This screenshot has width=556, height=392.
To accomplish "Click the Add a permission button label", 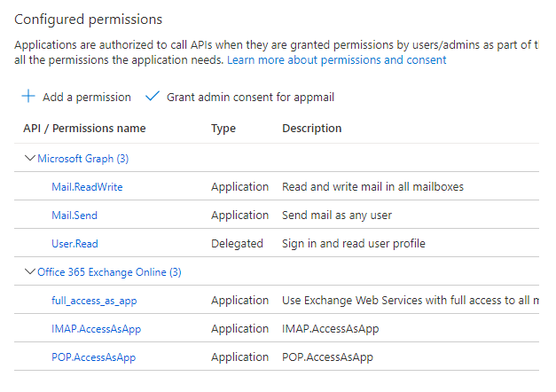I will [x=87, y=97].
